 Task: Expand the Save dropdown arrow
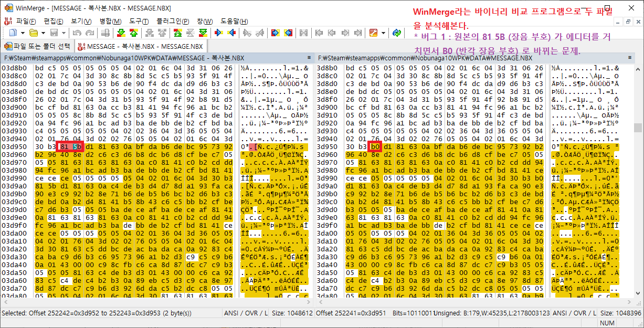point(64,33)
